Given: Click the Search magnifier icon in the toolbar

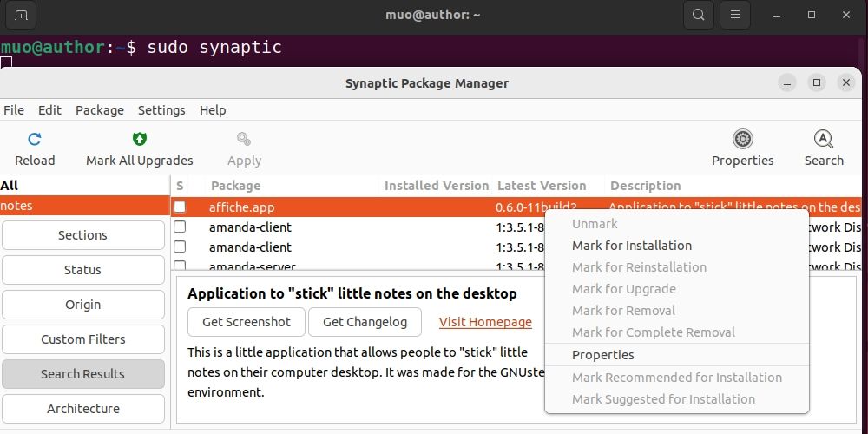Looking at the screenshot, I should [824, 139].
